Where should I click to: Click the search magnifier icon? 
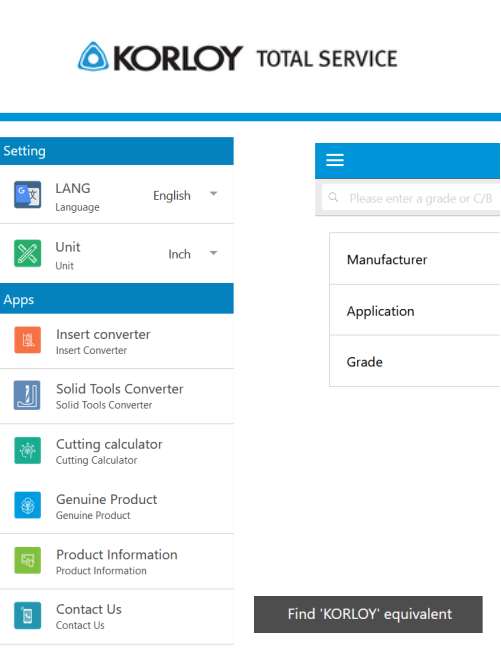coord(333,197)
